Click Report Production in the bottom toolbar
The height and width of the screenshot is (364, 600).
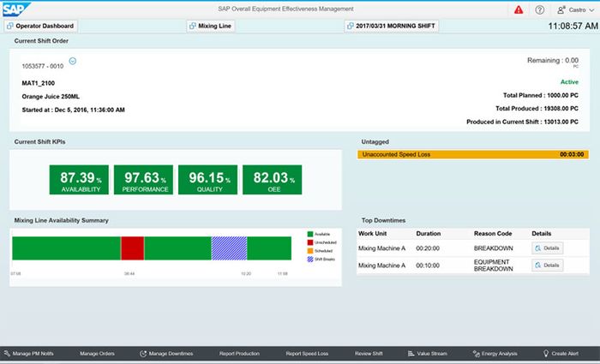(x=239, y=354)
